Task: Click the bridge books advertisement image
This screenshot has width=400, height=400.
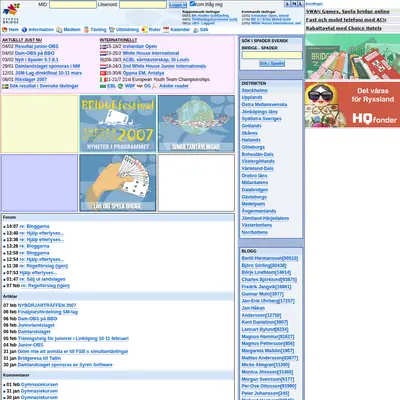Action: click(352, 57)
